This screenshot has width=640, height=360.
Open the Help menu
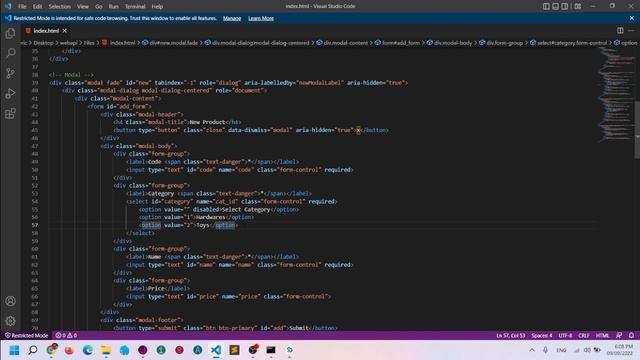[157, 7]
